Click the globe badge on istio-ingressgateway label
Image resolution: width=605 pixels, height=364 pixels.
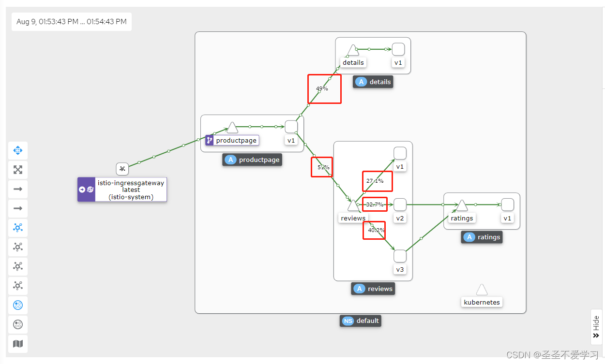point(91,189)
